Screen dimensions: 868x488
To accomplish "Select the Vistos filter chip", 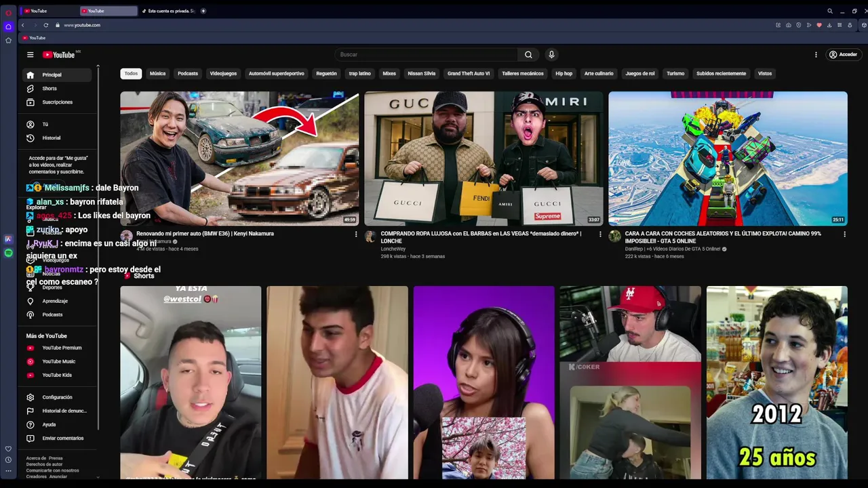I will (765, 74).
